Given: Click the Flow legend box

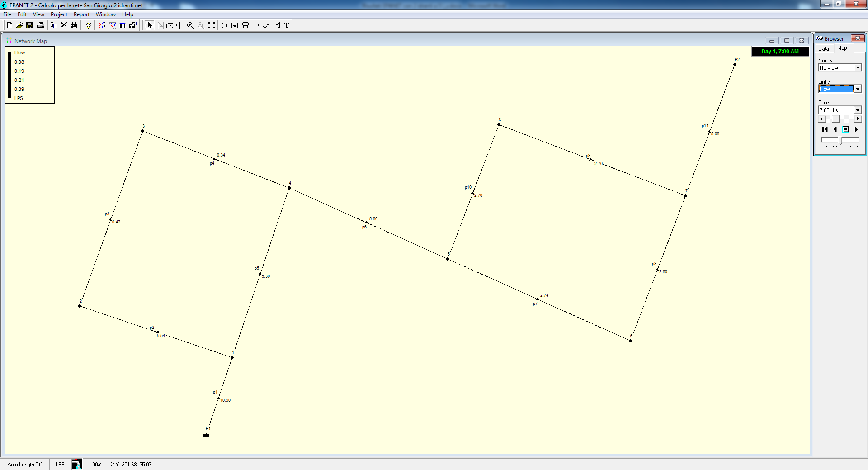Looking at the screenshot, I should coord(30,75).
